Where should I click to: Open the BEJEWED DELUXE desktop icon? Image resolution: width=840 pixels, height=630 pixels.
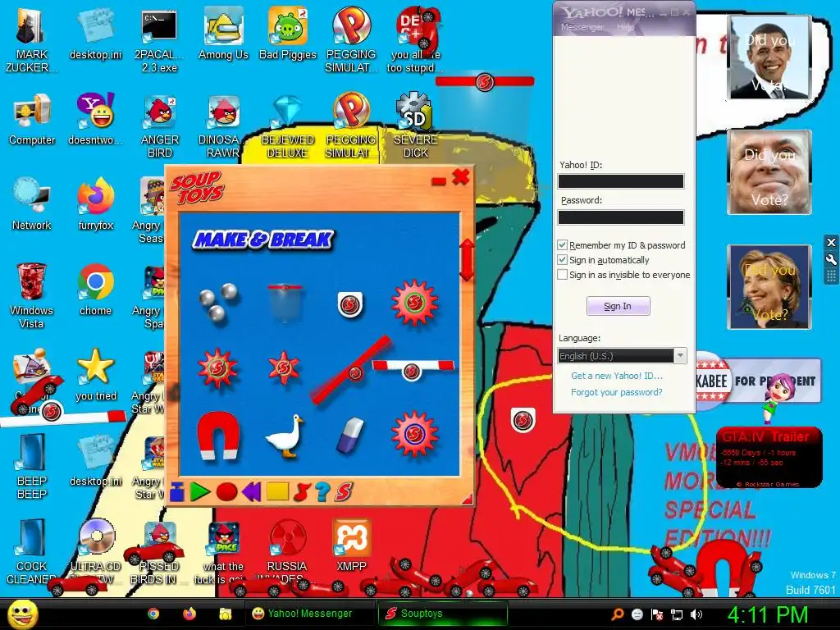287,126
